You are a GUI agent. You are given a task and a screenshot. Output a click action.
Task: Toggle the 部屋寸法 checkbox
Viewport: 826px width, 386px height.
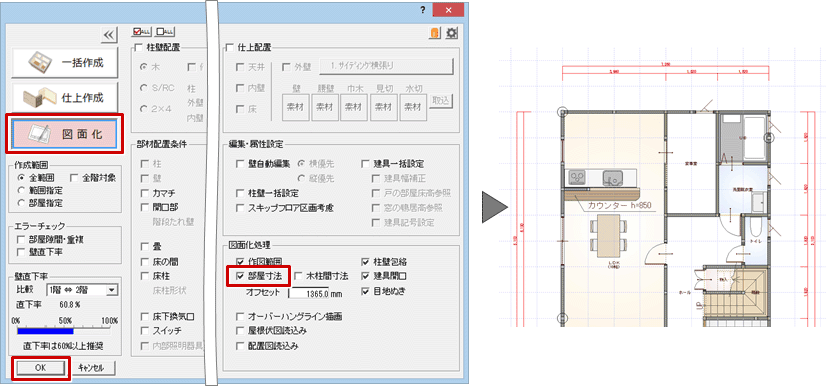click(258, 275)
